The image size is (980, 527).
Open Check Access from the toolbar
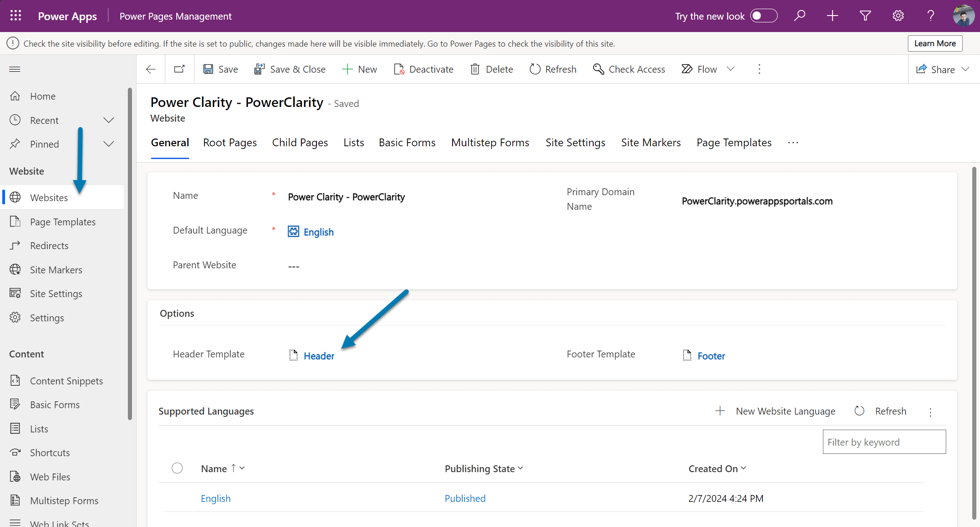629,69
